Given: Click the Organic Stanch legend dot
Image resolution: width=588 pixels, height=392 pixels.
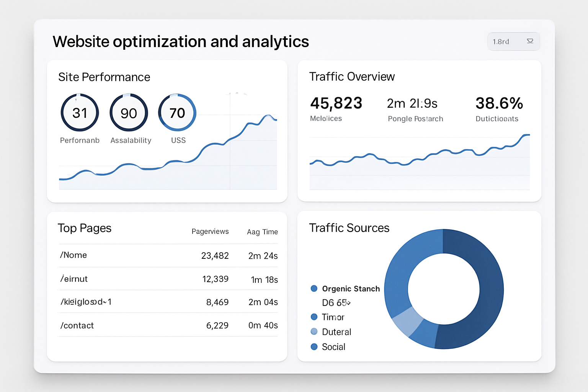Looking at the screenshot, I should click(314, 288).
